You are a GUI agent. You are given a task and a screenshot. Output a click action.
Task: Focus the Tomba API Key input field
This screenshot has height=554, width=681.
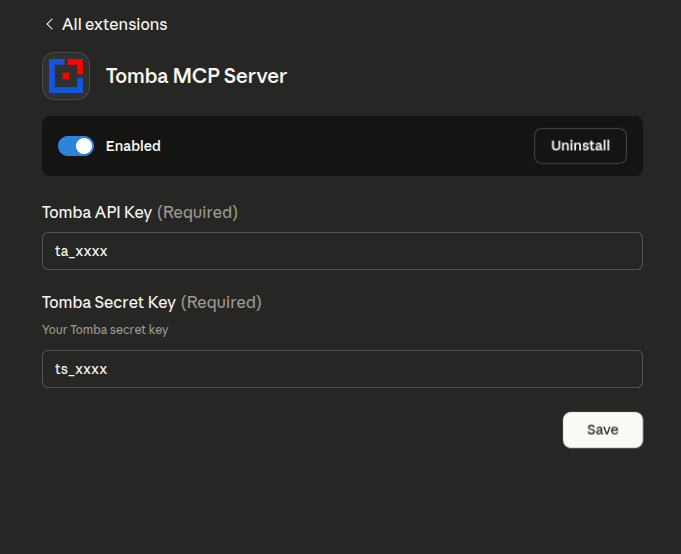pyautogui.click(x=342, y=251)
